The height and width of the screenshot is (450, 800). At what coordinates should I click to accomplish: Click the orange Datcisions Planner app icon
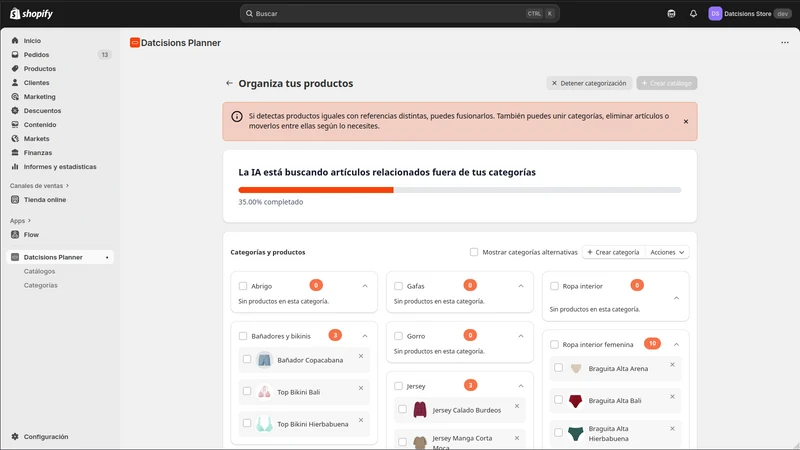tap(135, 43)
